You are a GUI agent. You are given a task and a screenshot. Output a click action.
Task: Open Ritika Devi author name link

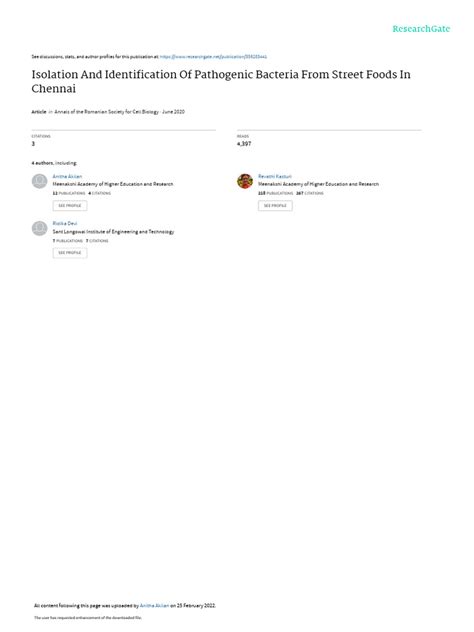tap(65, 223)
